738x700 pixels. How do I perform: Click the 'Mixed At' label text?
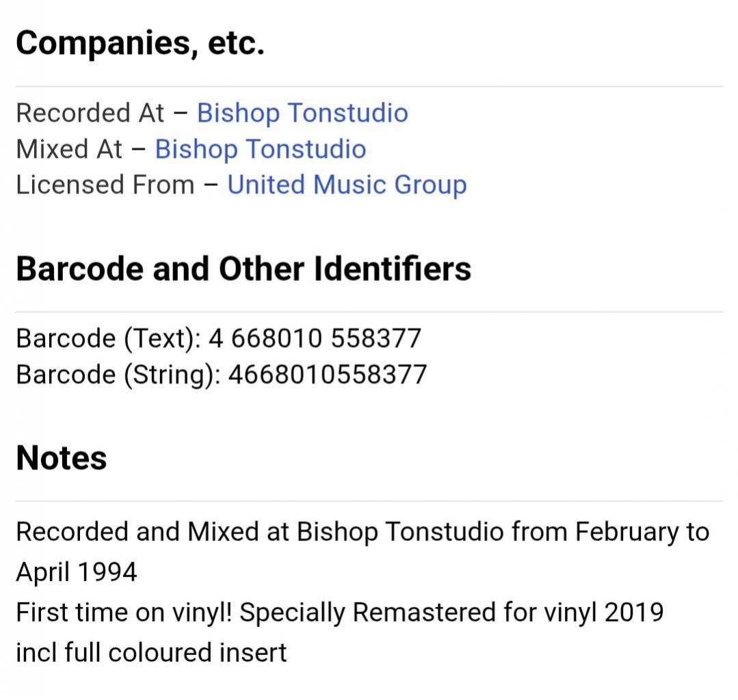[x=69, y=149]
